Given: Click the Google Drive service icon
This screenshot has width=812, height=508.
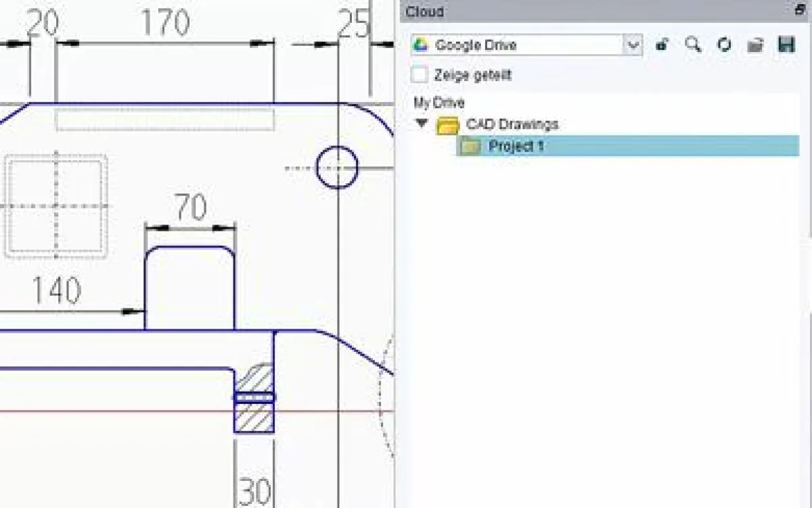Looking at the screenshot, I should click(x=421, y=45).
